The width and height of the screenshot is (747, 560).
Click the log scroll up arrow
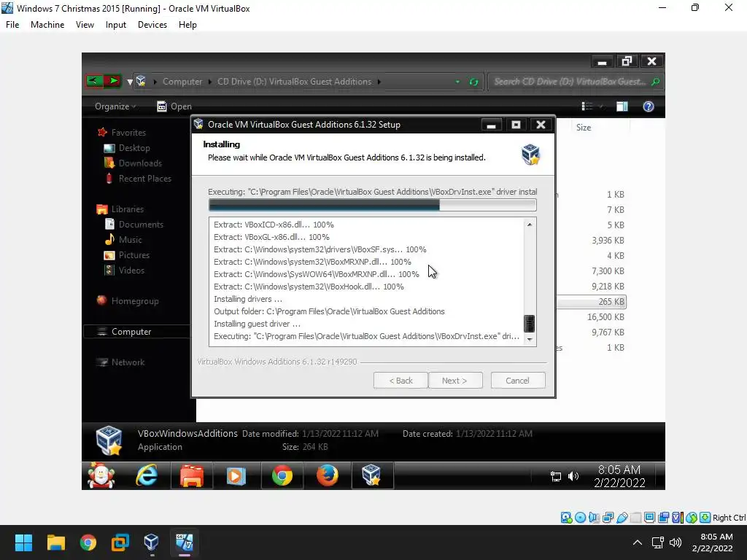[530, 225]
